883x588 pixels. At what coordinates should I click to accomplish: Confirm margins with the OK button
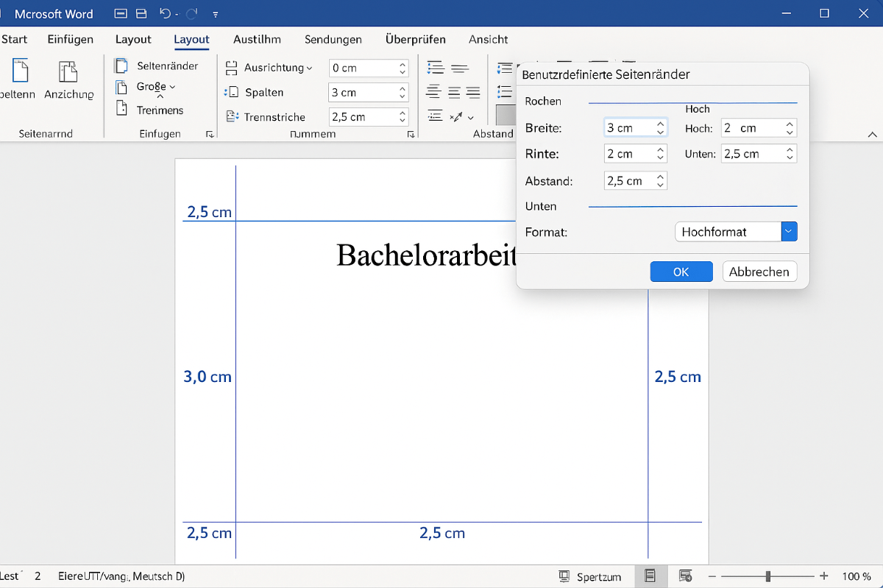(681, 272)
